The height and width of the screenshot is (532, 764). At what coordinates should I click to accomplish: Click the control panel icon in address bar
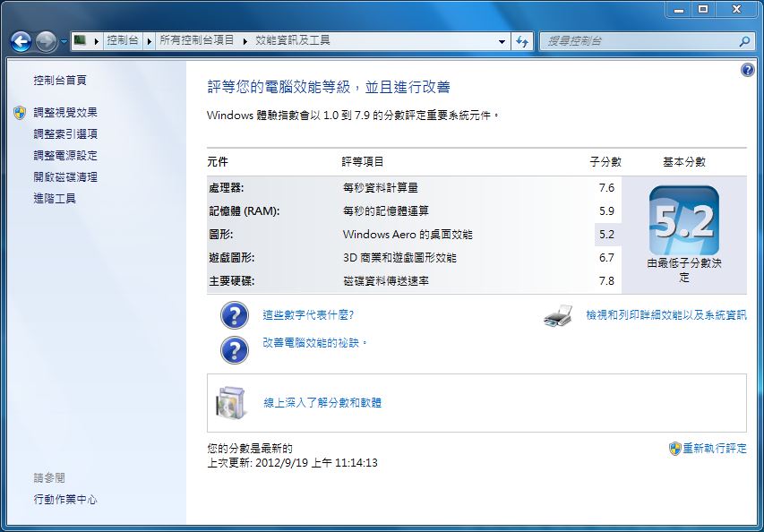point(80,40)
